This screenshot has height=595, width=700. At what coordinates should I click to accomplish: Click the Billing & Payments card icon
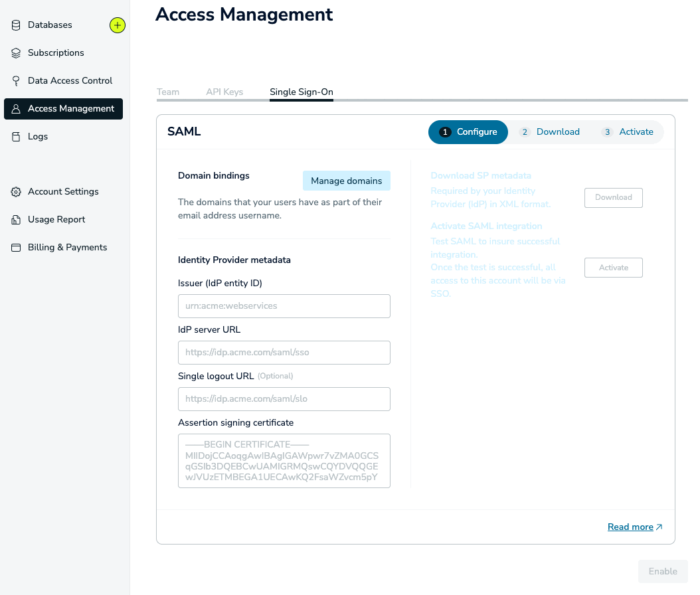(16, 248)
